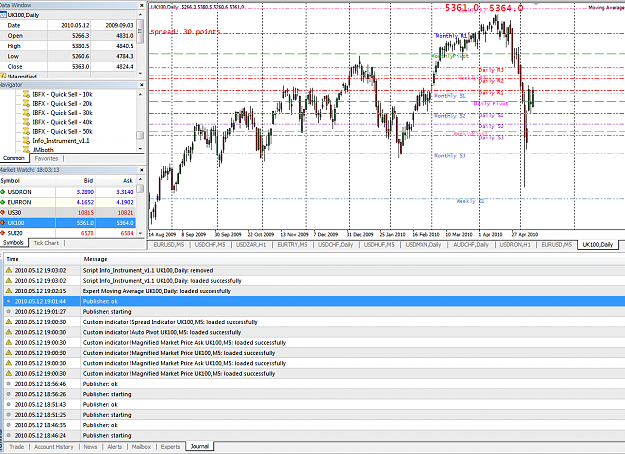Close the Market Watch panel
Image resolution: width=625 pixels, height=454 pixels.
pyautogui.click(x=142, y=170)
